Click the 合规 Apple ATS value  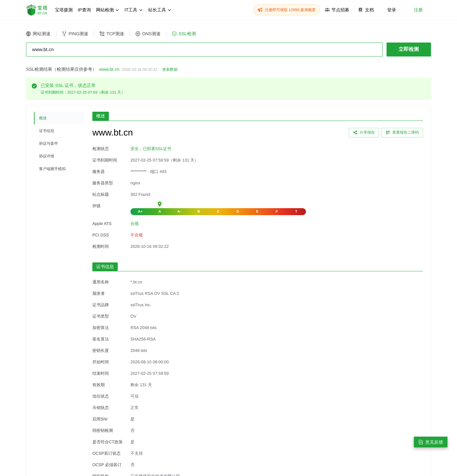135,224
